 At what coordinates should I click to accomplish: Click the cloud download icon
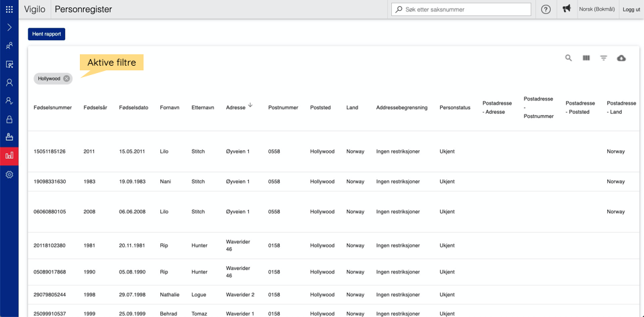621,58
